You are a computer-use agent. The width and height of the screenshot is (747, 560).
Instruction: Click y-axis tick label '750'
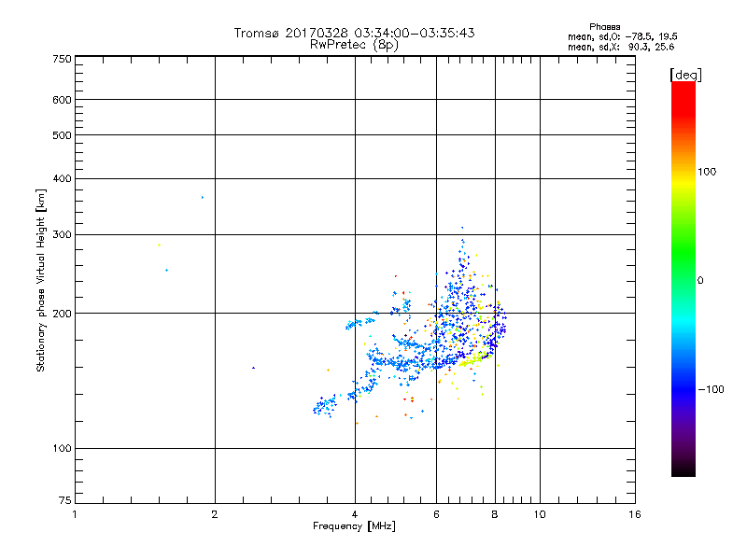tap(62, 59)
